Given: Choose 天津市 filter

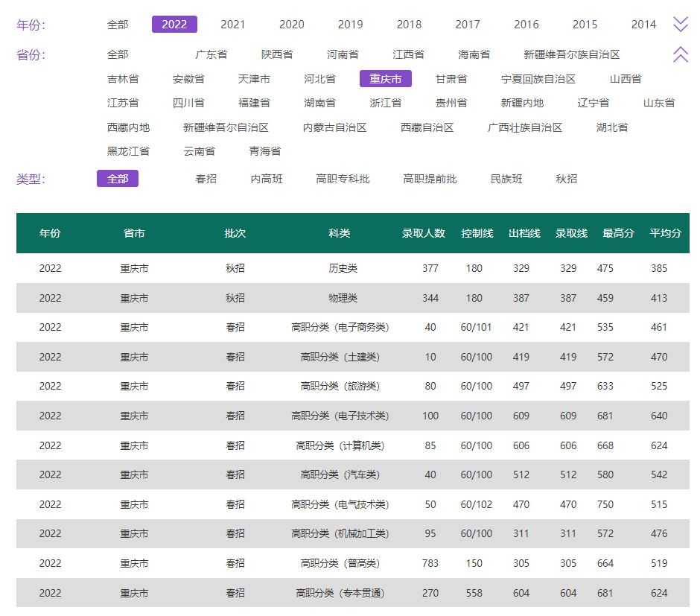Looking at the screenshot, I should click(254, 79).
